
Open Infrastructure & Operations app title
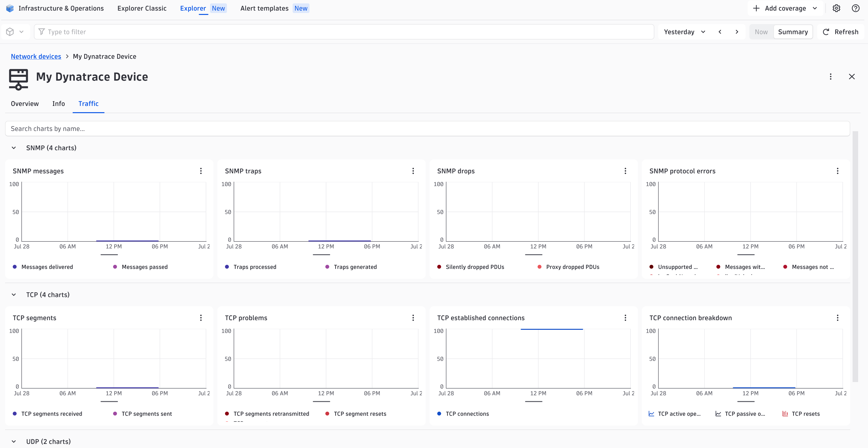pyautogui.click(x=61, y=8)
